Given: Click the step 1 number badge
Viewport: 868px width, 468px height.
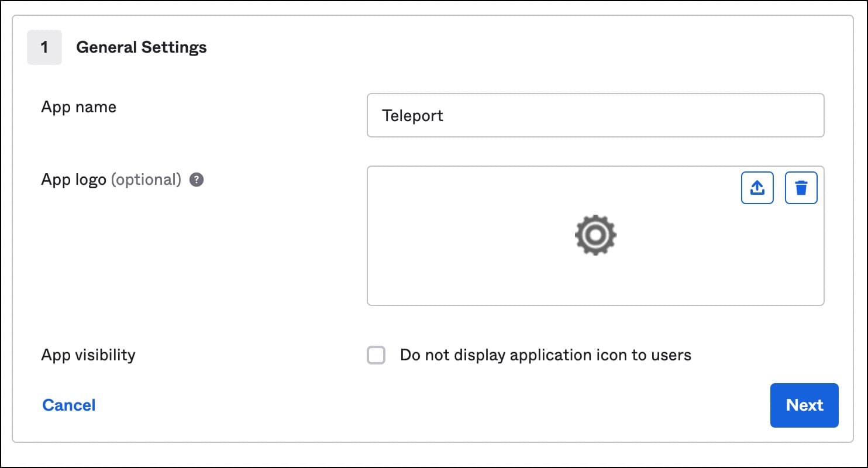Looking at the screenshot, I should pyautogui.click(x=44, y=47).
